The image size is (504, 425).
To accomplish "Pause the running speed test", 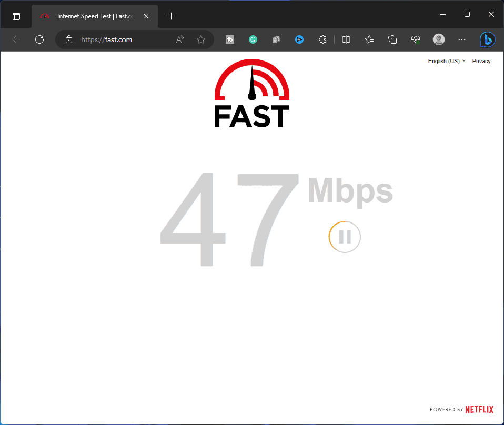I will click(345, 237).
